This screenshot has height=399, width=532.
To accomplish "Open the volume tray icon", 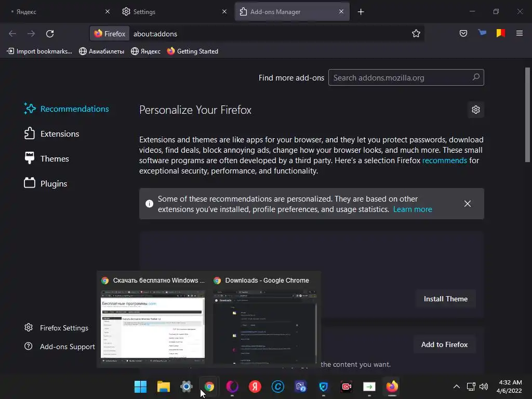I will (484, 387).
